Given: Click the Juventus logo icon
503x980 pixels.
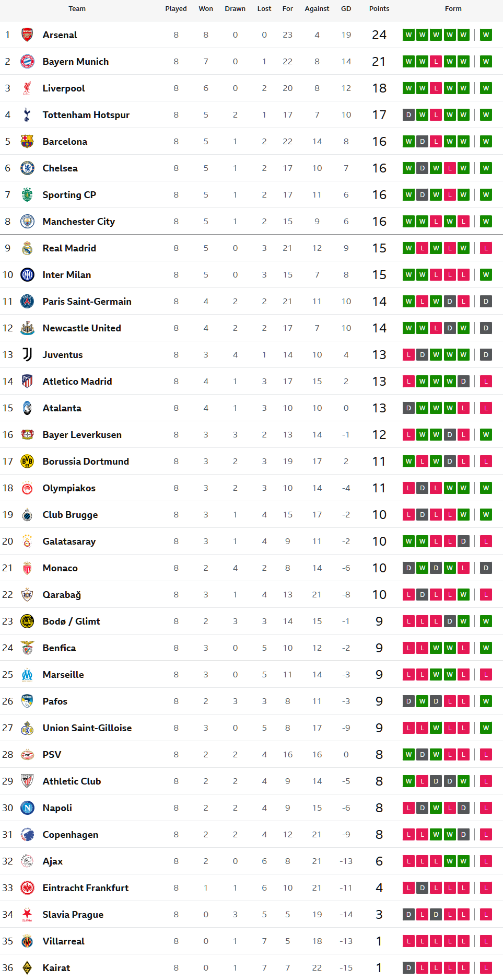Looking at the screenshot, I should (27, 355).
